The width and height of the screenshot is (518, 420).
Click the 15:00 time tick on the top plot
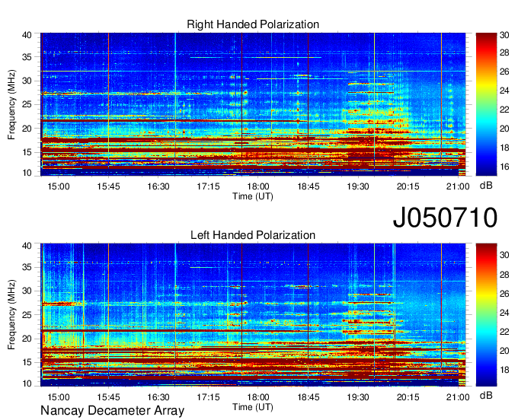[59, 186]
